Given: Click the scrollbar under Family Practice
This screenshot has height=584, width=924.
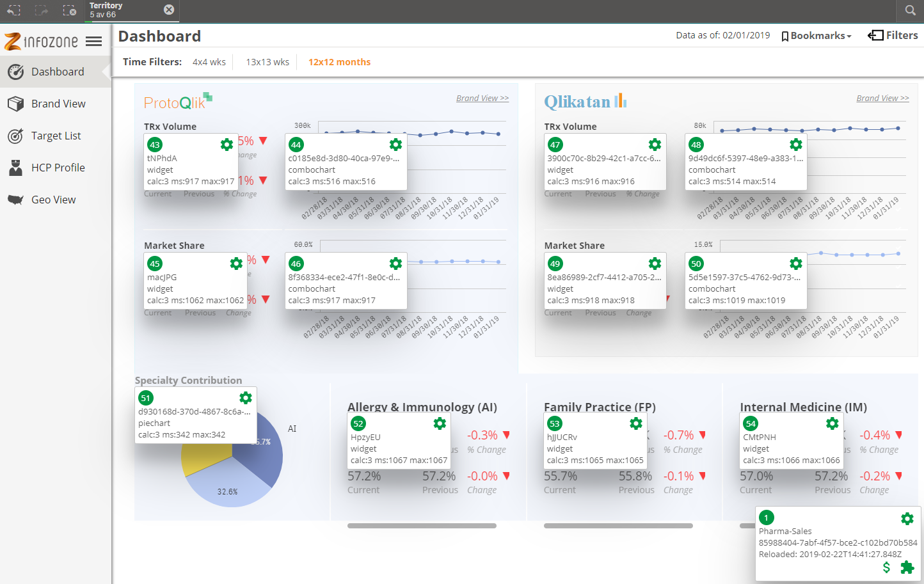Looking at the screenshot, I should [x=618, y=526].
